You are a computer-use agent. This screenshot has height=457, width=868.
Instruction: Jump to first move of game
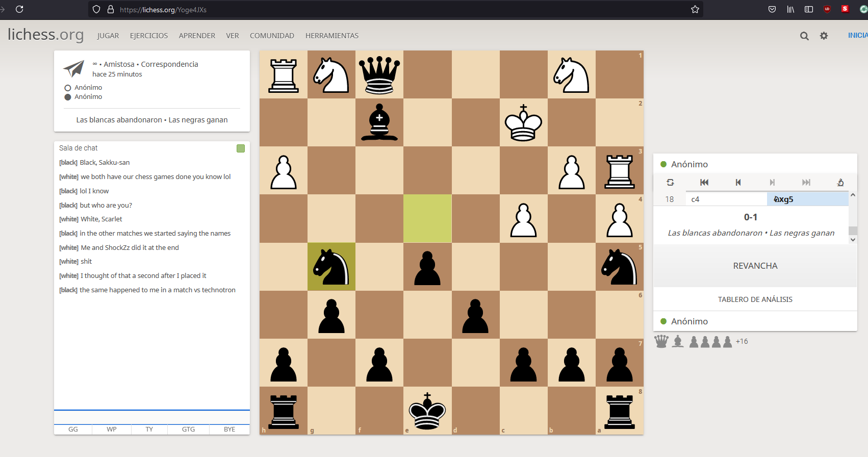(704, 182)
